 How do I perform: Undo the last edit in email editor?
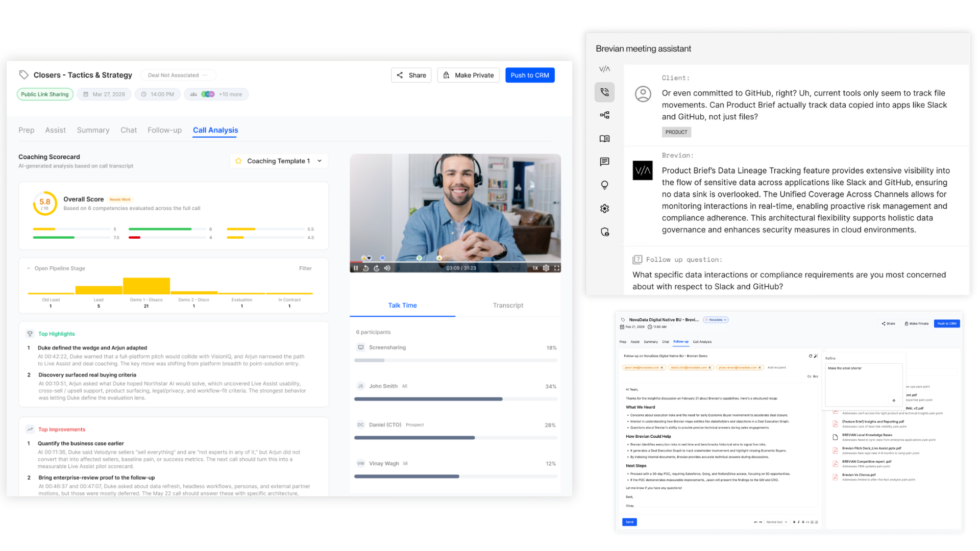tap(755, 522)
